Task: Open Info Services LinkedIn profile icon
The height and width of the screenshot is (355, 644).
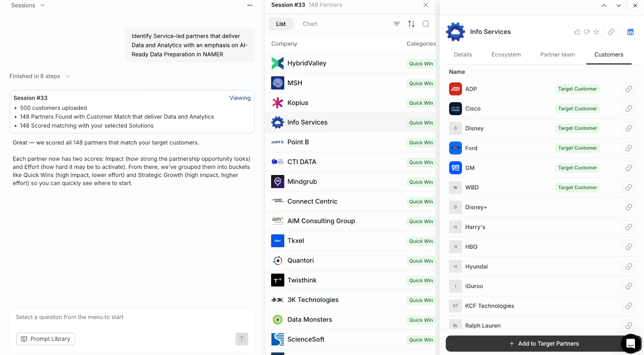Action: (x=631, y=32)
